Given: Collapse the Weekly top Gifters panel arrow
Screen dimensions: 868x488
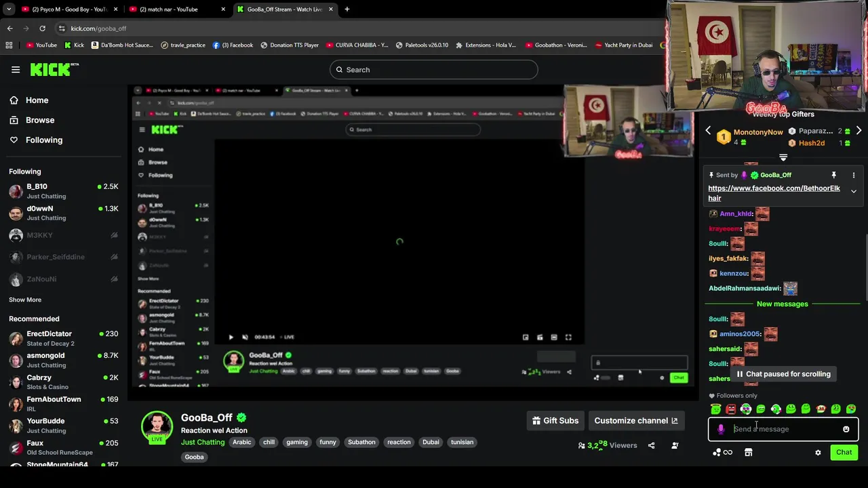Looking at the screenshot, I should (x=783, y=158).
